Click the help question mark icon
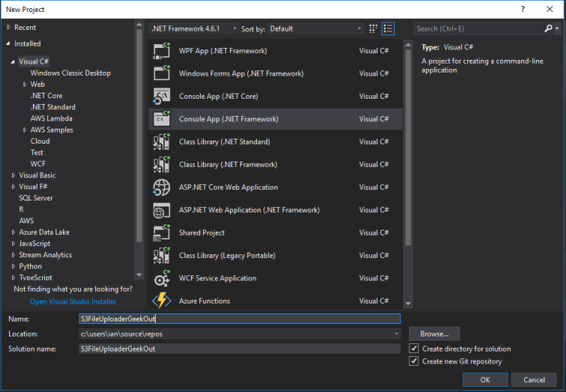Viewport: 566px width, 392px height. click(523, 10)
